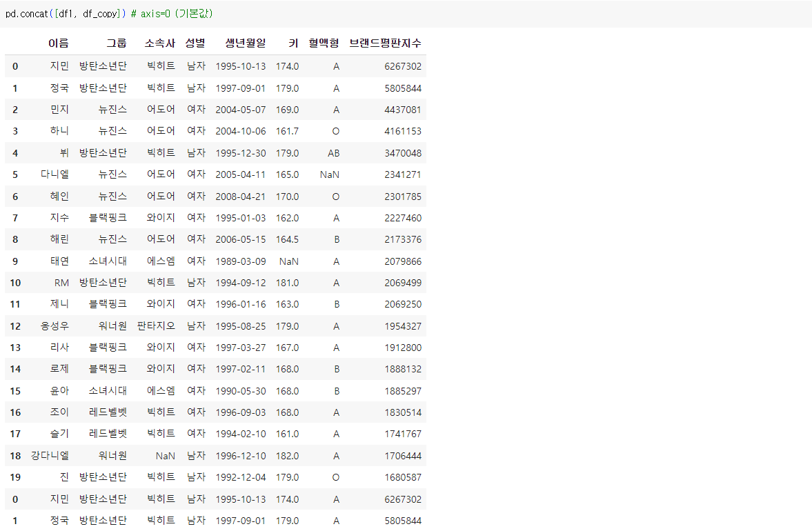Click the pd.concat code cell input

[x=406, y=14]
